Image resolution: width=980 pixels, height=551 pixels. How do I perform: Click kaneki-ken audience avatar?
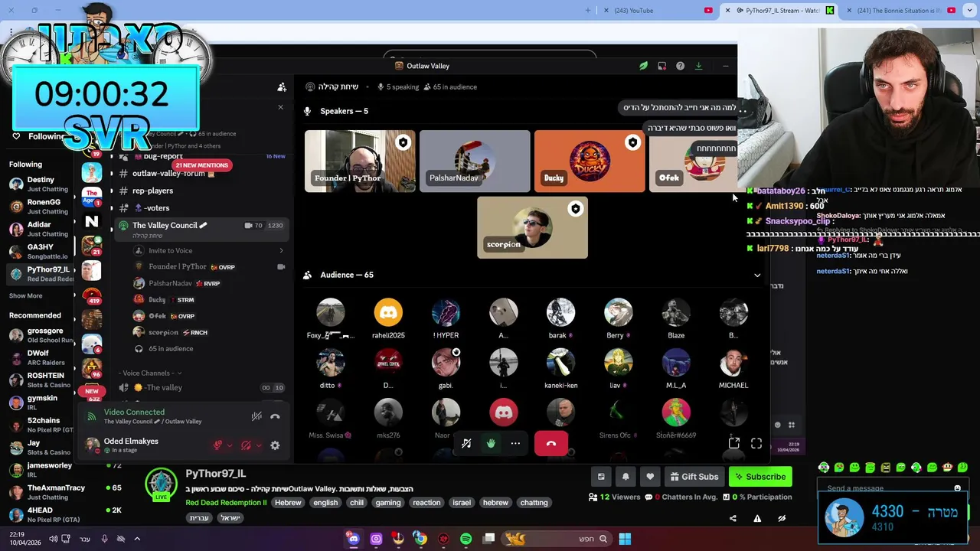click(x=560, y=362)
